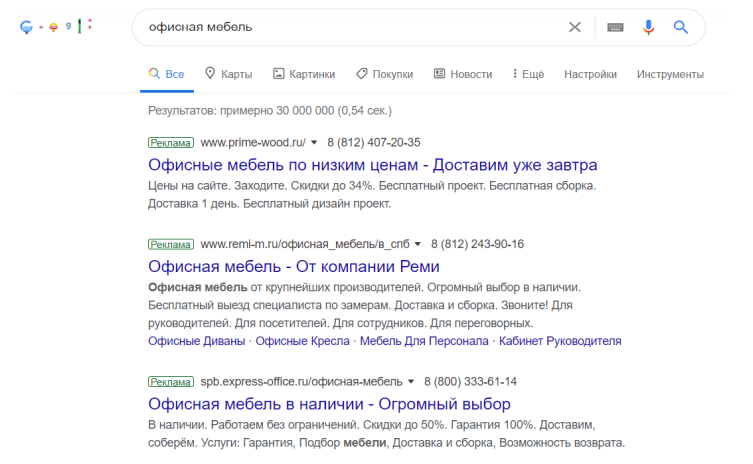
Task: Open Инструменты search tools
Action: [670, 74]
